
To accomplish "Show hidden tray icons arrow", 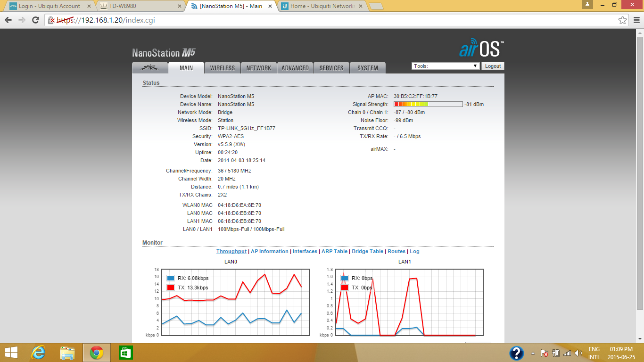I will pyautogui.click(x=533, y=353).
